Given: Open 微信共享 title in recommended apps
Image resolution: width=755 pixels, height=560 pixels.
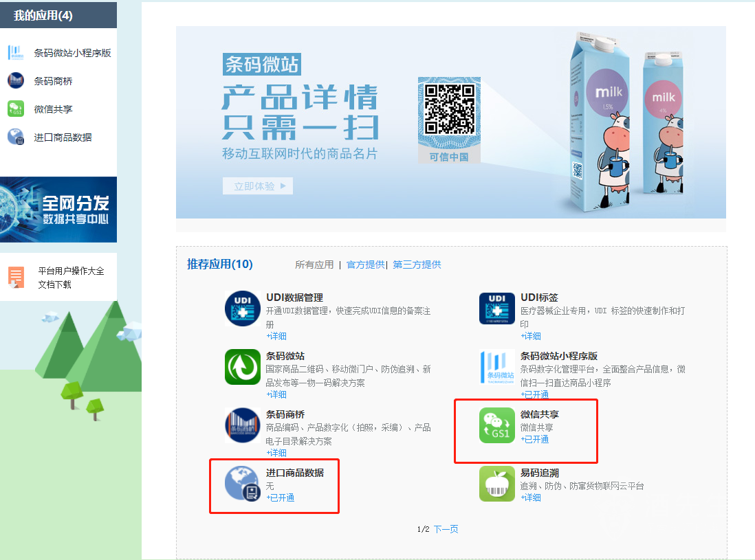Looking at the screenshot, I should (540, 415).
